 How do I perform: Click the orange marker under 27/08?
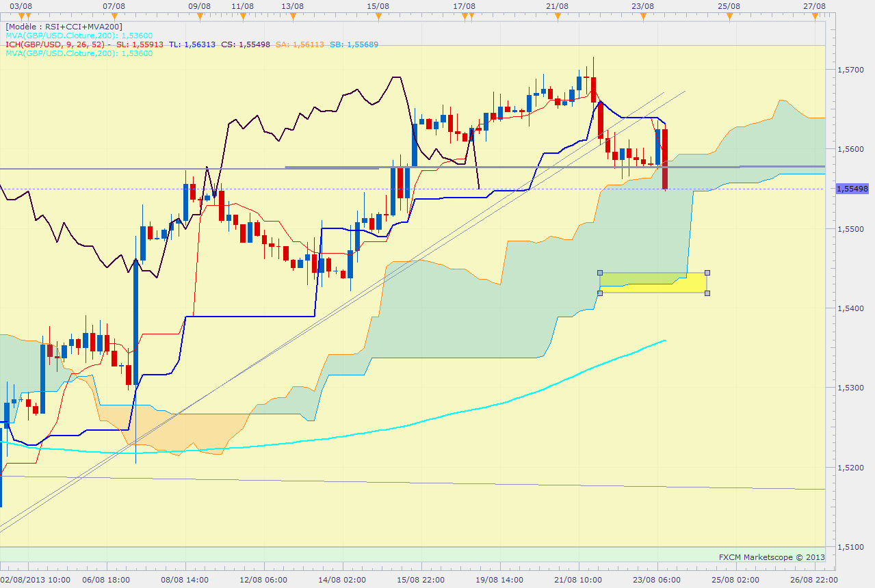click(x=815, y=16)
